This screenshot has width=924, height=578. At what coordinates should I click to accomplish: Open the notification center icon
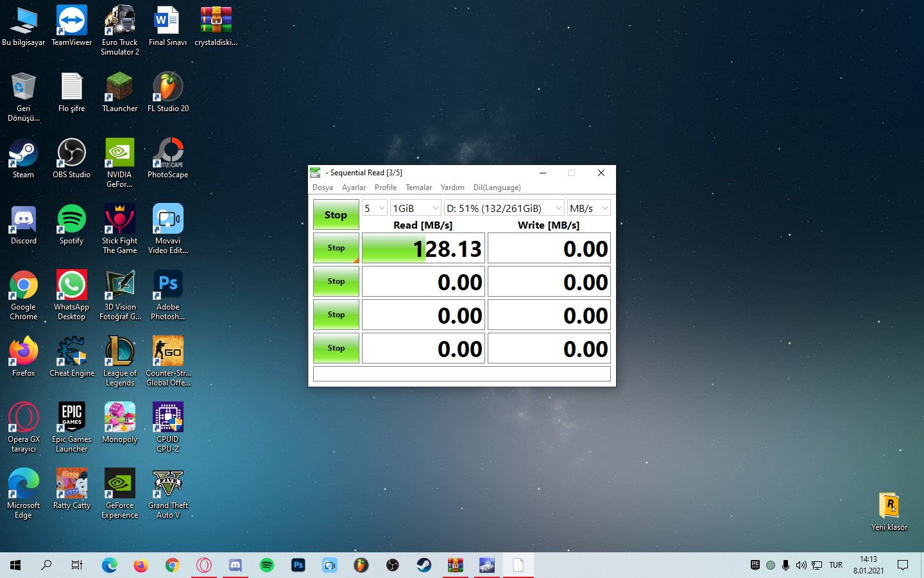pyautogui.click(x=903, y=565)
